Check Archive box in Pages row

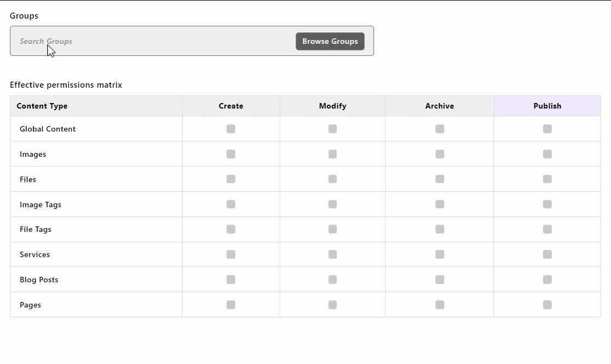(440, 305)
